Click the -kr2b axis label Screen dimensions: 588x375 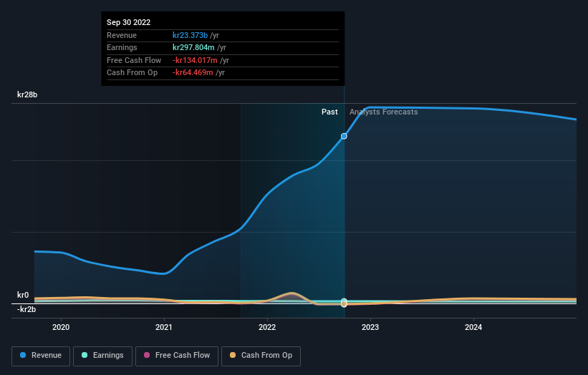click(x=26, y=309)
